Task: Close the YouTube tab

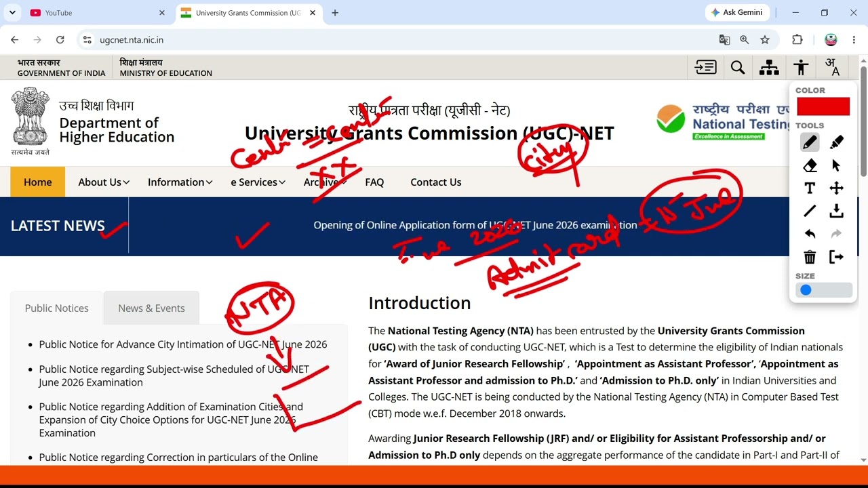Action: click(161, 13)
